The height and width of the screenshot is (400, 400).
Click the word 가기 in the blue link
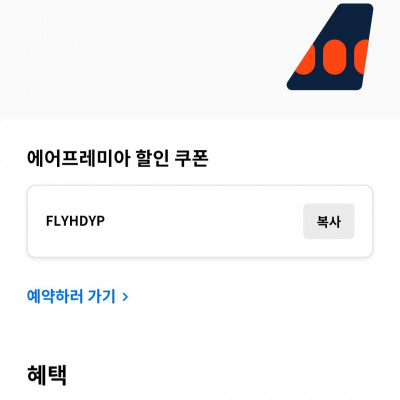pyautogui.click(x=101, y=296)
